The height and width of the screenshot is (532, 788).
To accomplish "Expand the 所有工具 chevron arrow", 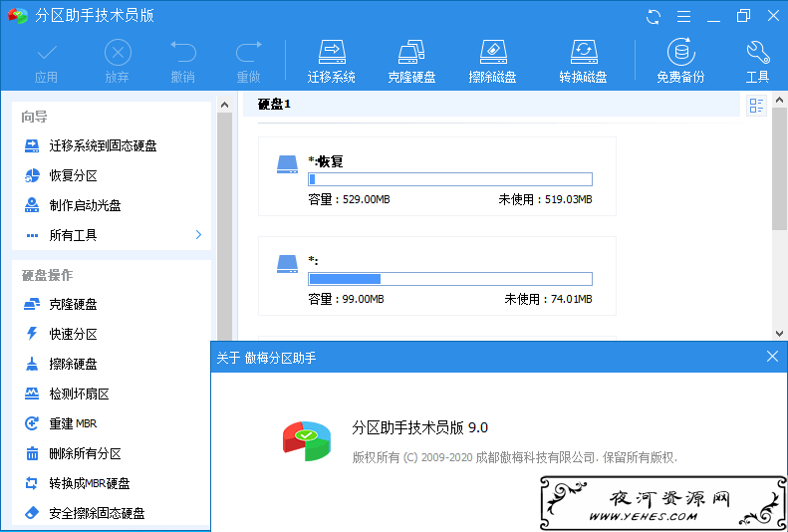I will [198, 234].
